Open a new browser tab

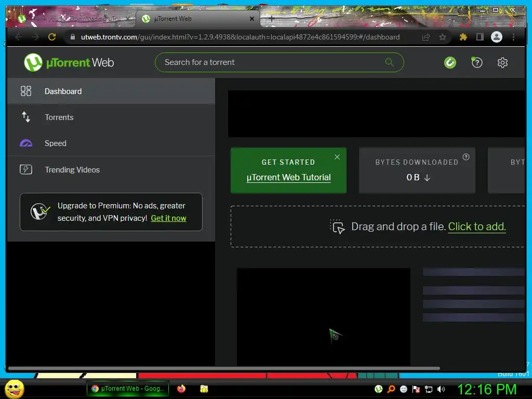coord(271,19)
